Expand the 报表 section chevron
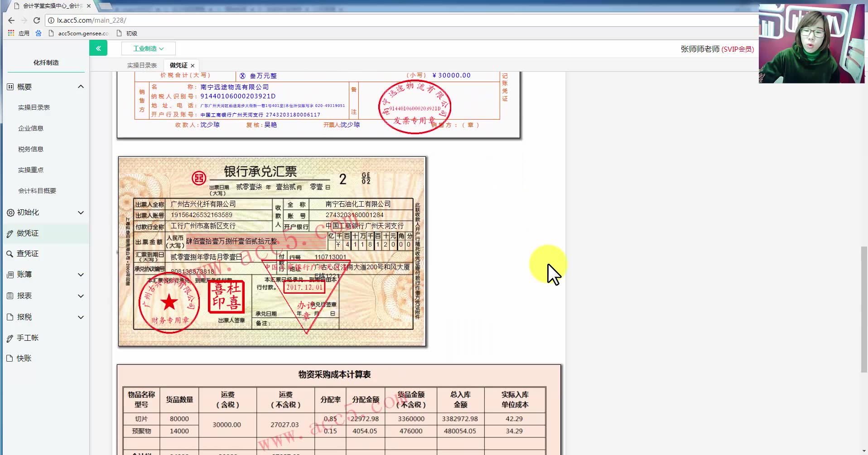Viewport: 868px width, 455px height. 81,296
